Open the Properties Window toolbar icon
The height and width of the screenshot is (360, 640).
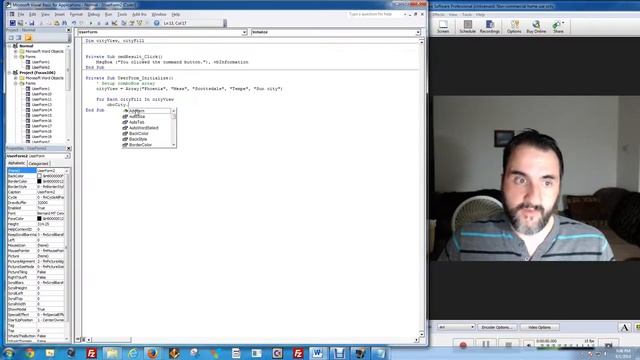pos(132,23)
